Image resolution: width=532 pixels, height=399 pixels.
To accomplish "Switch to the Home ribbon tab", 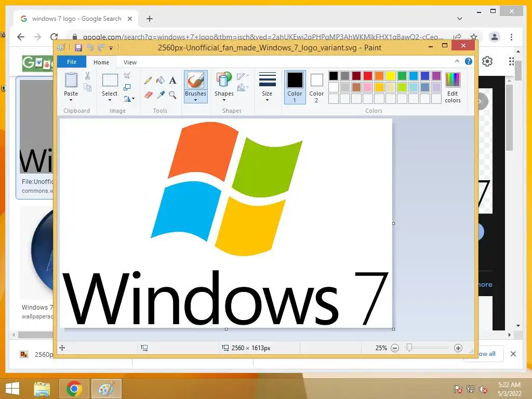I will tap(101, 62).
